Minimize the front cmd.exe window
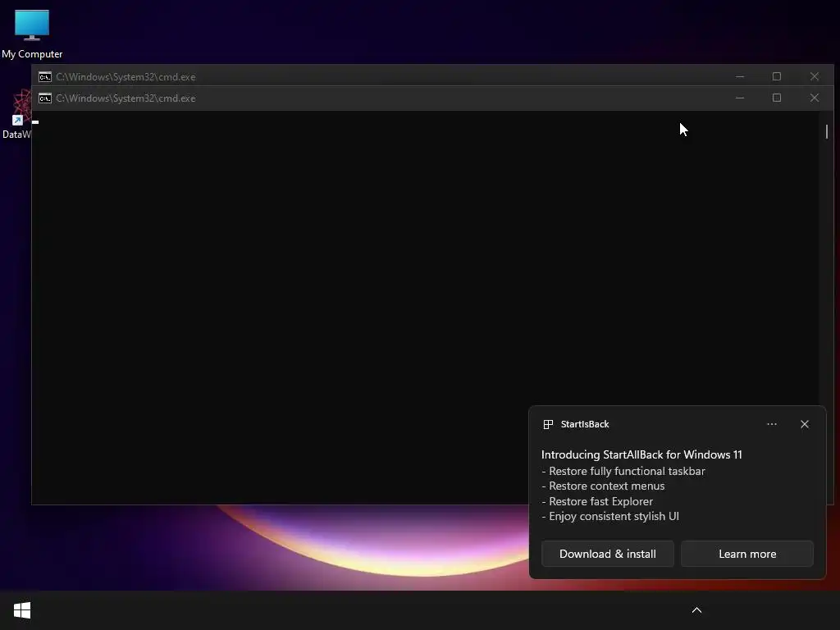The height and width of the screenshot is (630, 840). [740, 98]
